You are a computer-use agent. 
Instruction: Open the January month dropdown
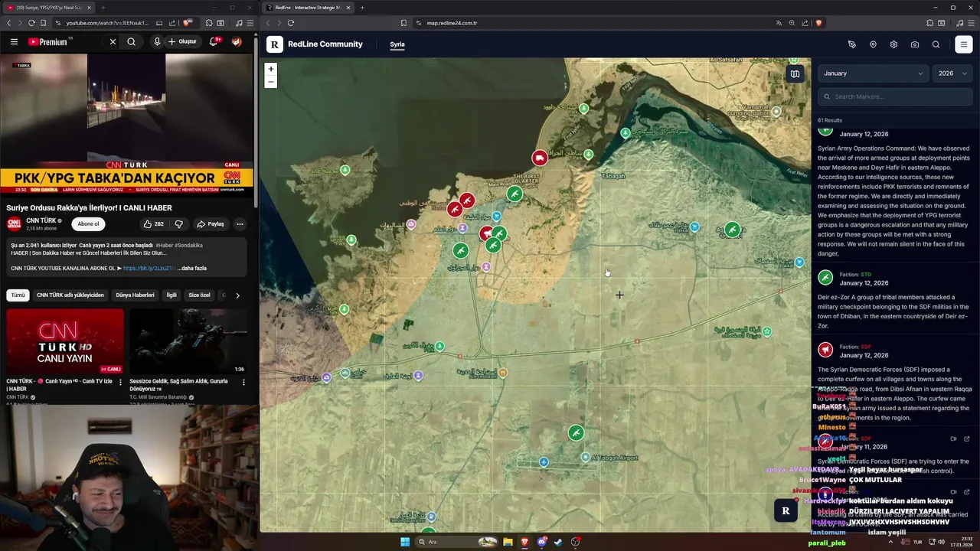coord(873,73)
